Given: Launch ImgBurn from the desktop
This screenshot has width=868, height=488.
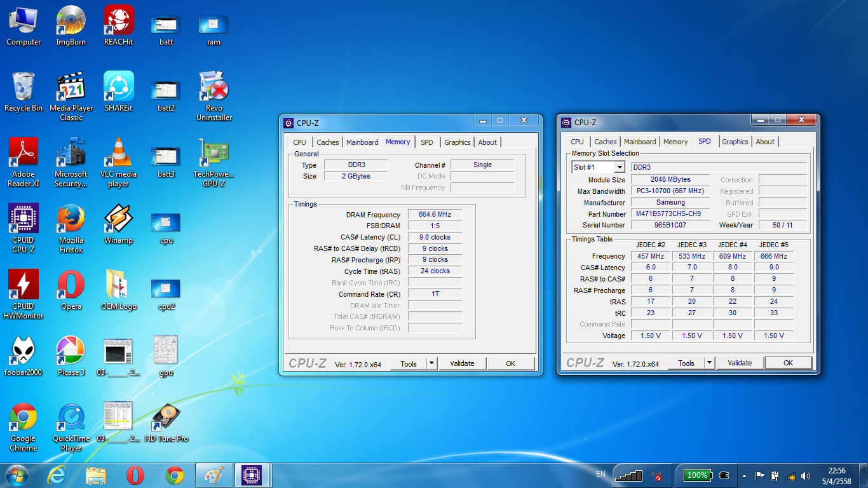Looking at the screenshot, I should pyautogui.click(x=71, y=22).
